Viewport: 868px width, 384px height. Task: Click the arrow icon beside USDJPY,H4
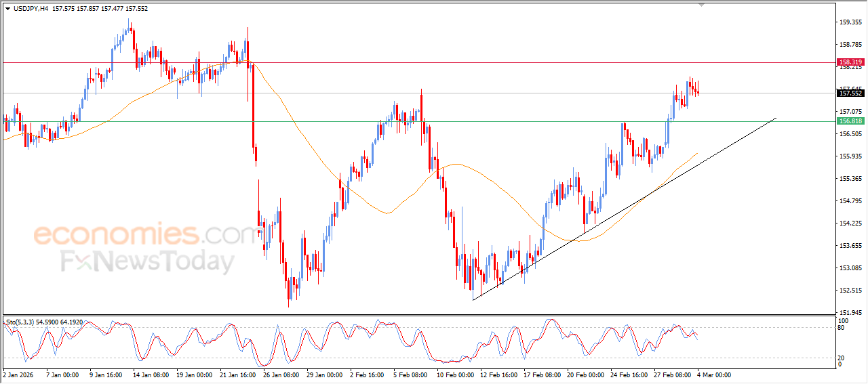click(7, 8)
